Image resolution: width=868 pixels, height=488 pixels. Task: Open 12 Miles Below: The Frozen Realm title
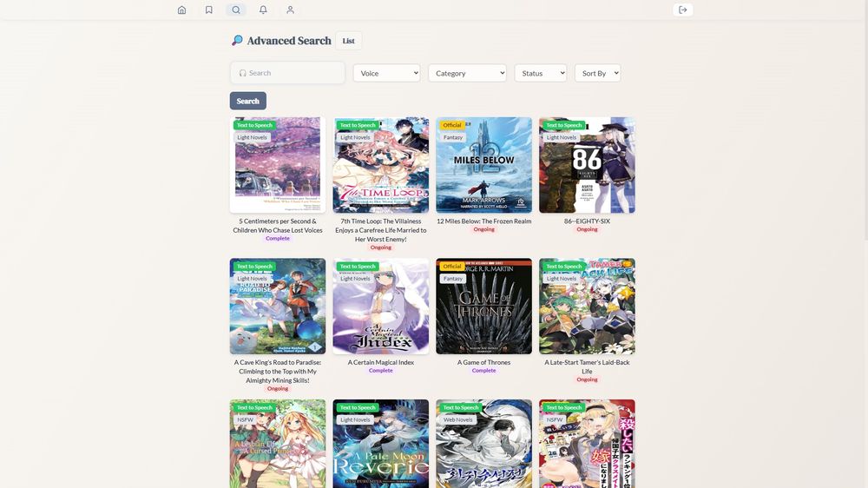(x=483, y=221)
